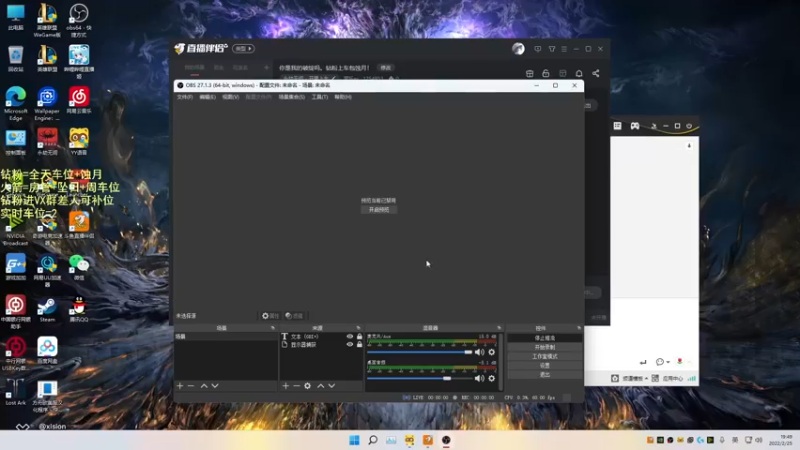Open the OBS File menu

pos(185,97)
